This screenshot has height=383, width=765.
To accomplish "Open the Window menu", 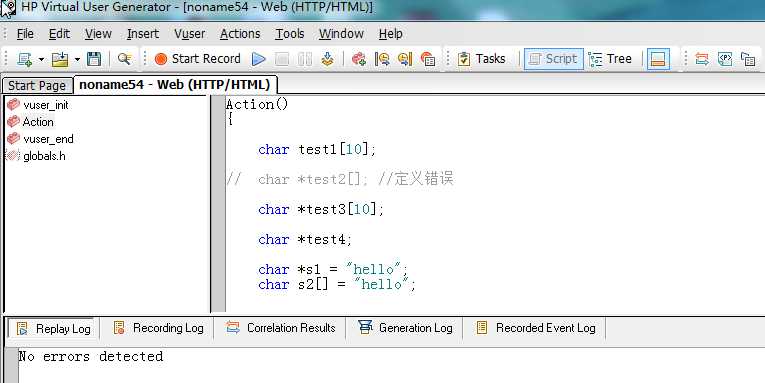I will tap(341, 34).
